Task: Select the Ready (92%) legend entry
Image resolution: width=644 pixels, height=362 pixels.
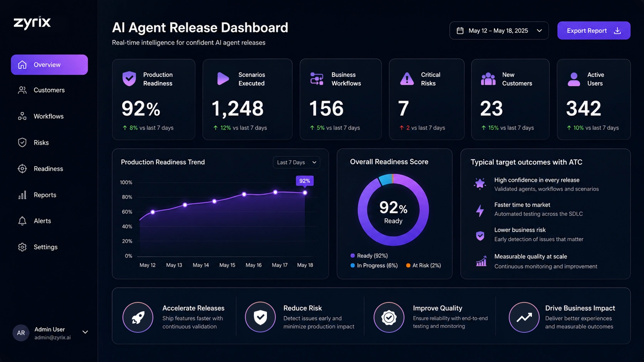Action: (369, 256)
